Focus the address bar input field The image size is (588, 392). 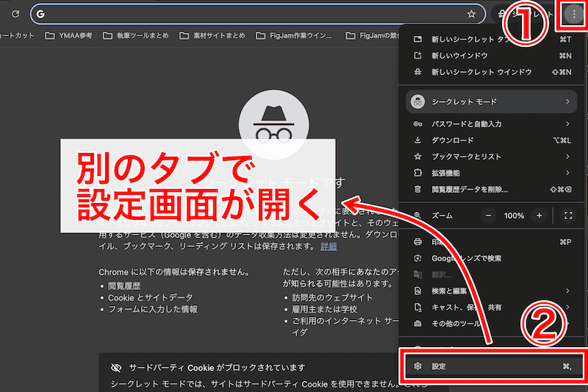pos(250,14)
